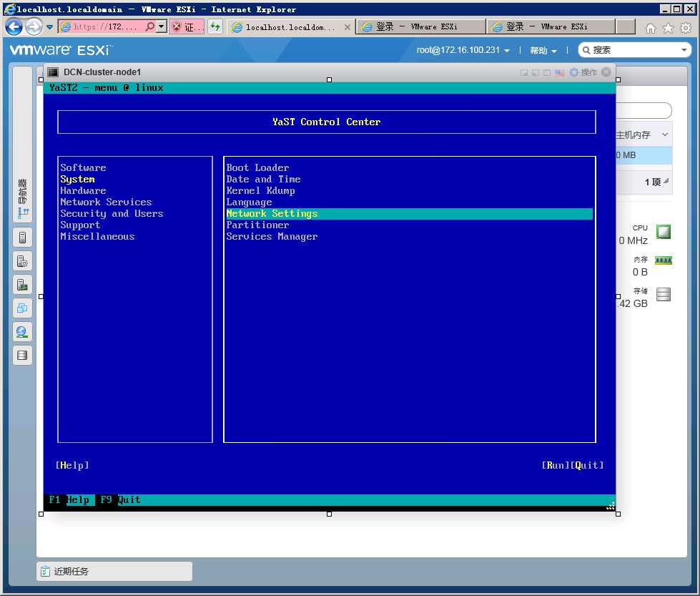This screenshot has height=596, width=700.
Task: Select System in YaST category list
Action: 77,179
